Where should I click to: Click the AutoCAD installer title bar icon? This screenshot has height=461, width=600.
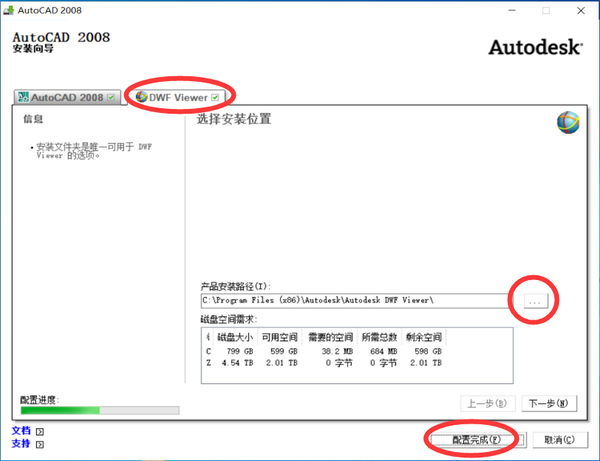pos(8,10)
